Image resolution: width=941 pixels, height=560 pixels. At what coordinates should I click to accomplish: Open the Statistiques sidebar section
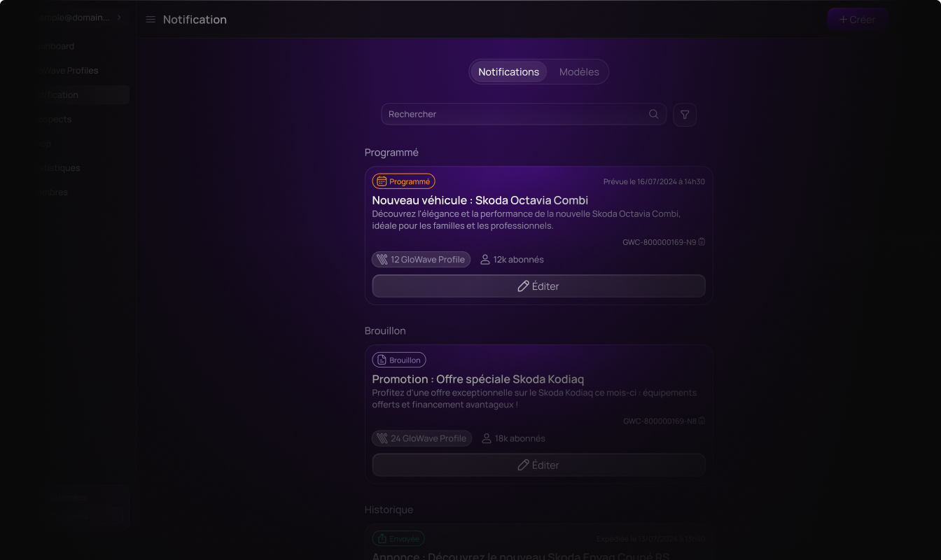click(60, 167)
